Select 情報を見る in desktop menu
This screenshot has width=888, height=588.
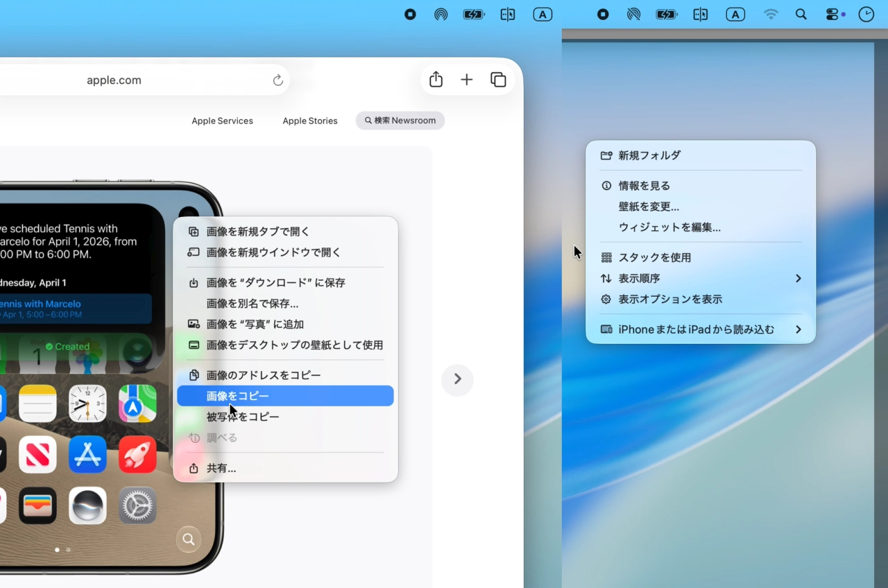pyautogui.click(x=701, y=186)
